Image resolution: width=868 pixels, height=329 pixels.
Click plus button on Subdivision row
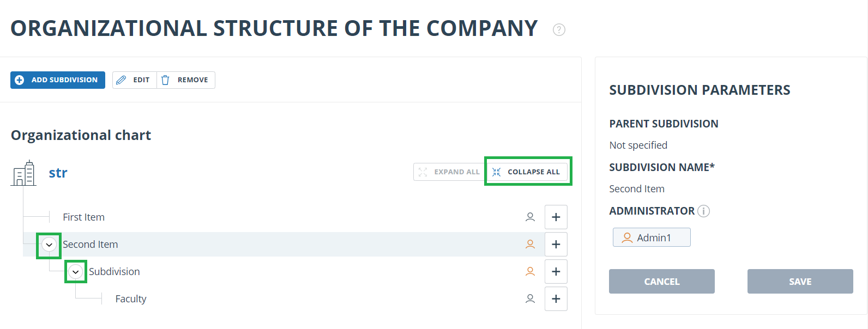coord(556,271)
